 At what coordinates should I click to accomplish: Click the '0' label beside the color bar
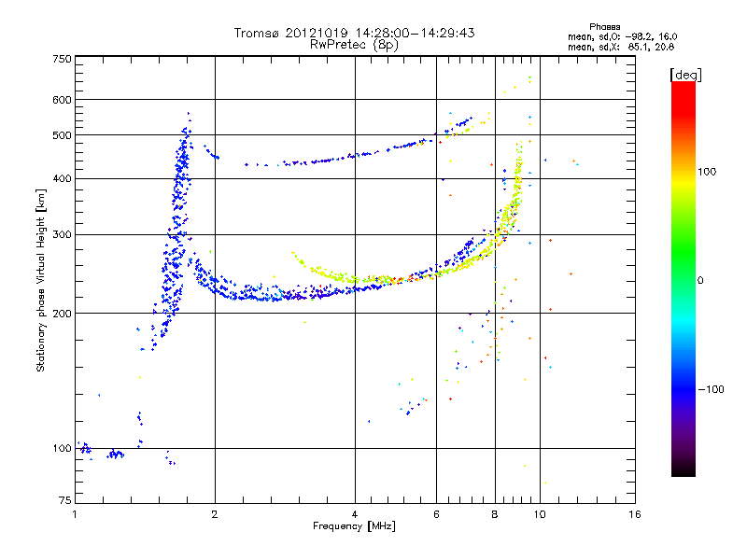pyautogui.click(x=700, y=281)
